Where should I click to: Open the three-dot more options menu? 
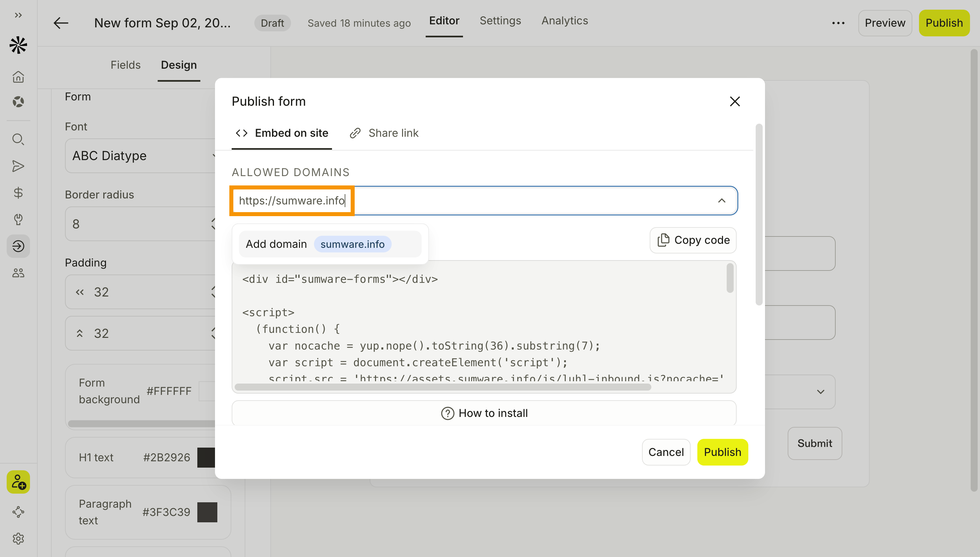[838, 23]
